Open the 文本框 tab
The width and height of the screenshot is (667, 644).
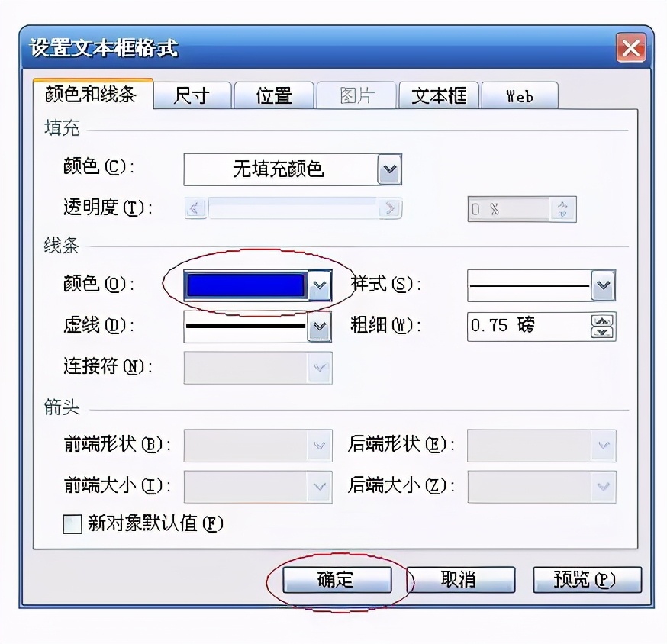tap(439, 95)
